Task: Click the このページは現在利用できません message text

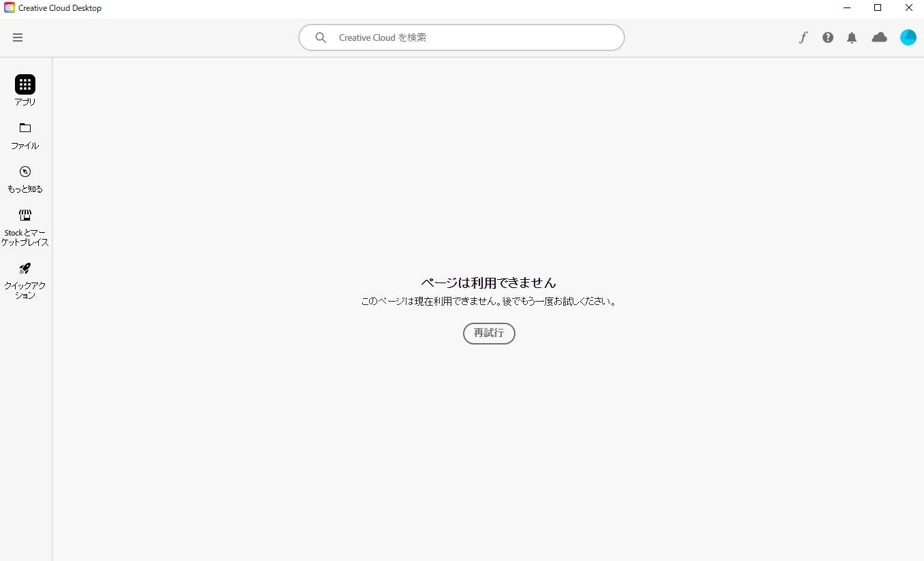Action: 489,301
